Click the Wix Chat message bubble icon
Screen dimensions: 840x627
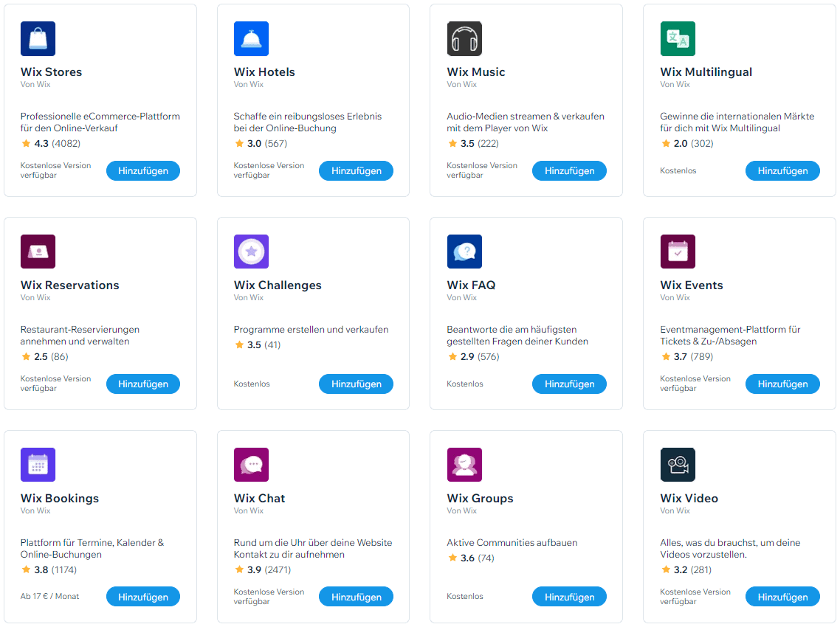tap(251, 465)
